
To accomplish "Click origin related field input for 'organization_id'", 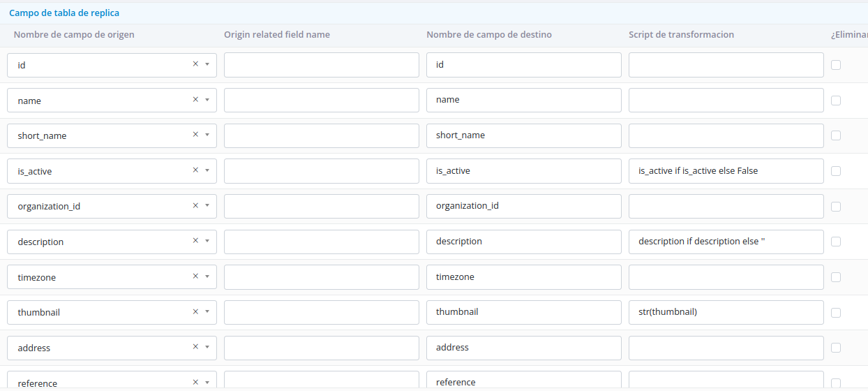I will point(321,206).
